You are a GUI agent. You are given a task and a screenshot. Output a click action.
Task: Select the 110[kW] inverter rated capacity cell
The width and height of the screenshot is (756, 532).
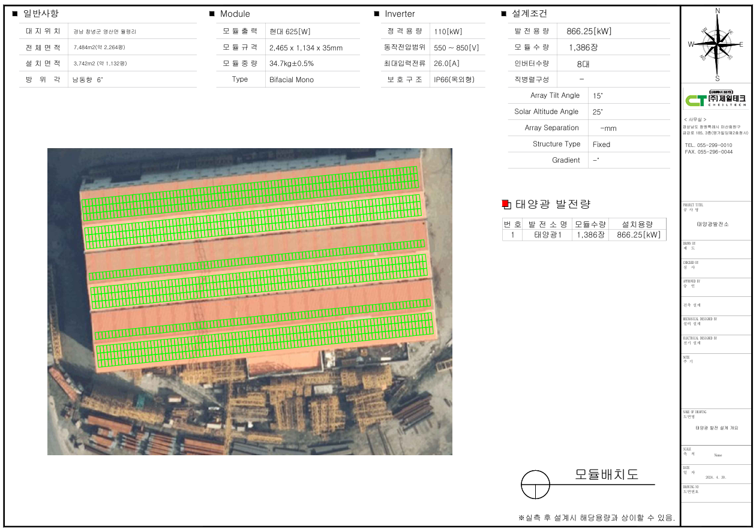point(448,32)
